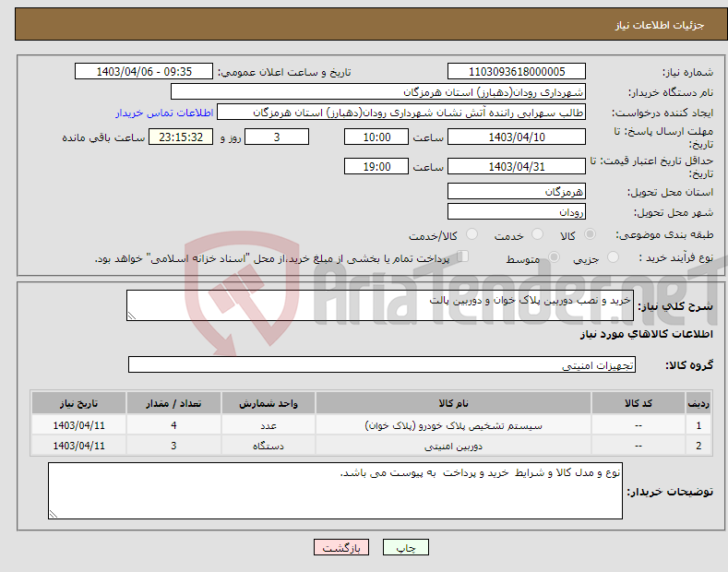This screenshot has width=728, height=572.
Task: Click the response deadline date 1403/04/10
Action: [x=517, y=137]
